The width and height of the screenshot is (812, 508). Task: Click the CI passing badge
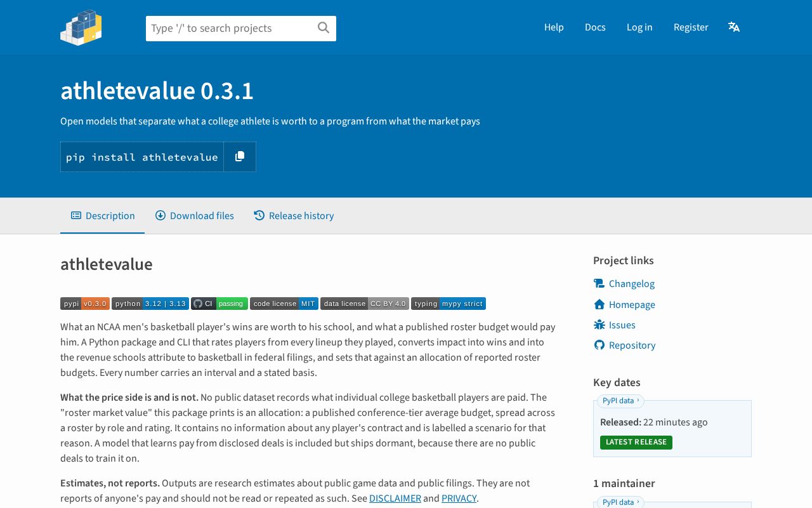[219, 304]
